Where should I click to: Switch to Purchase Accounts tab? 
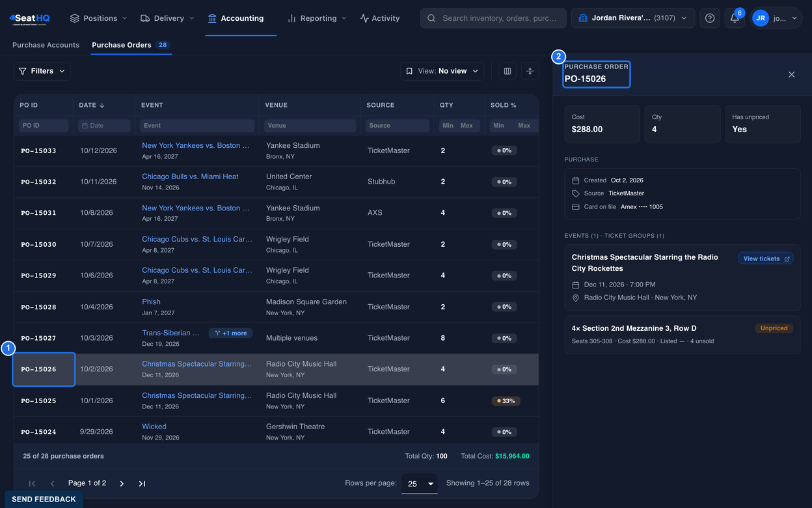[46, 45]
